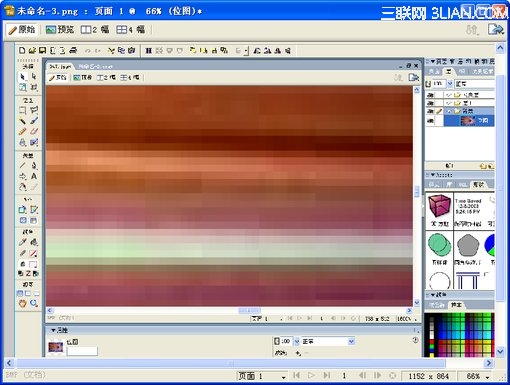This screenshot has width=510, height=385.
Task: Collapse the Assets panel with its triangle
Action: click(x=433, y=175)
